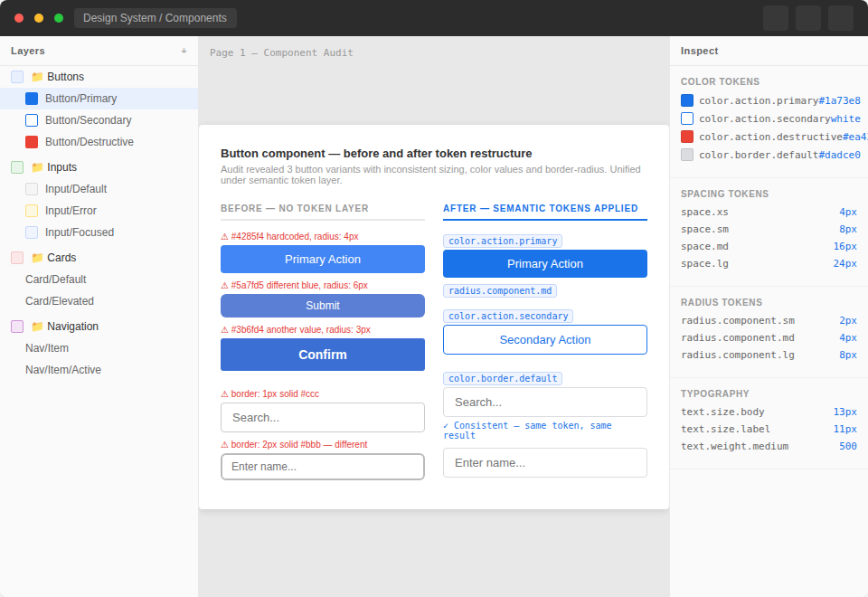
Task: Focus the Search field in Before column
Action: point(323,418)
